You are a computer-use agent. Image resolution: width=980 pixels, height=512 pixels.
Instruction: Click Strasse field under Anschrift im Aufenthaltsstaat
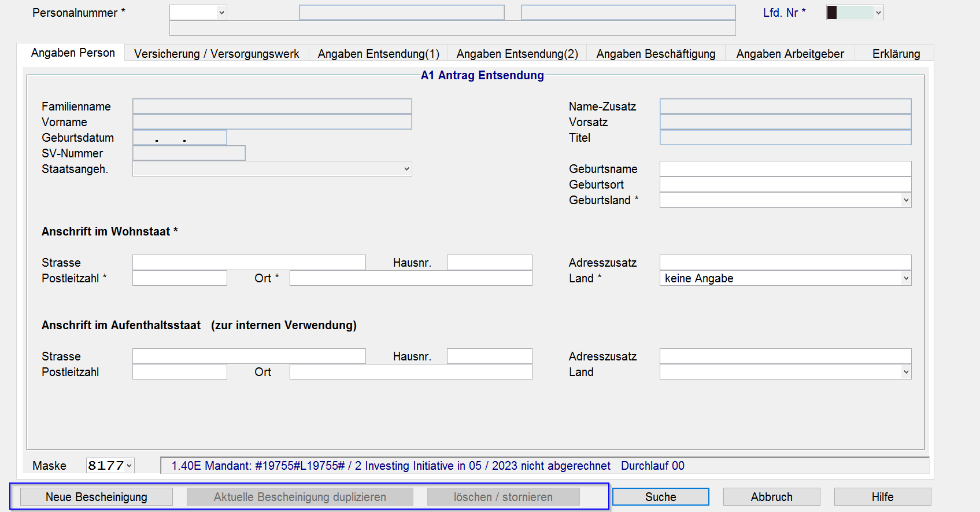pyautogui.click(x=249, y=356)
